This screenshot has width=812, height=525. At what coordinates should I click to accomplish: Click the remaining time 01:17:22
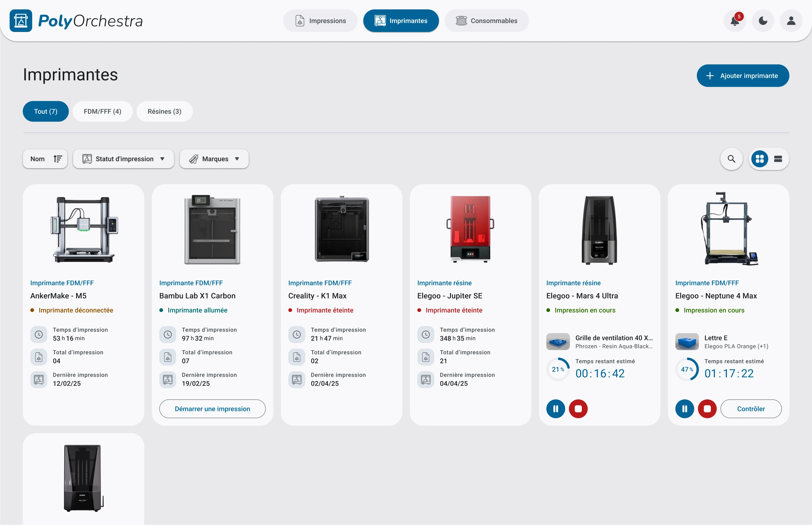pyautogui.click(x=729, y=374)
